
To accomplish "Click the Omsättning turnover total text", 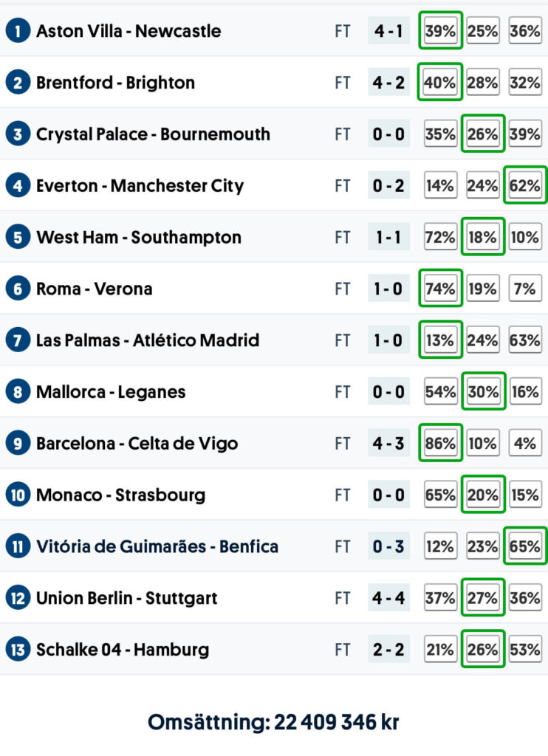I will point(273,721).
